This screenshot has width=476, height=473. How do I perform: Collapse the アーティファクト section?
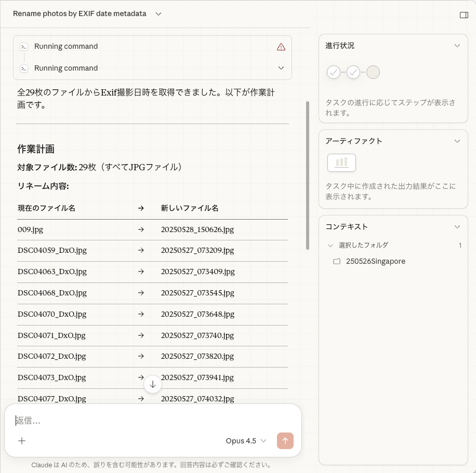click(x=457, y=141)
